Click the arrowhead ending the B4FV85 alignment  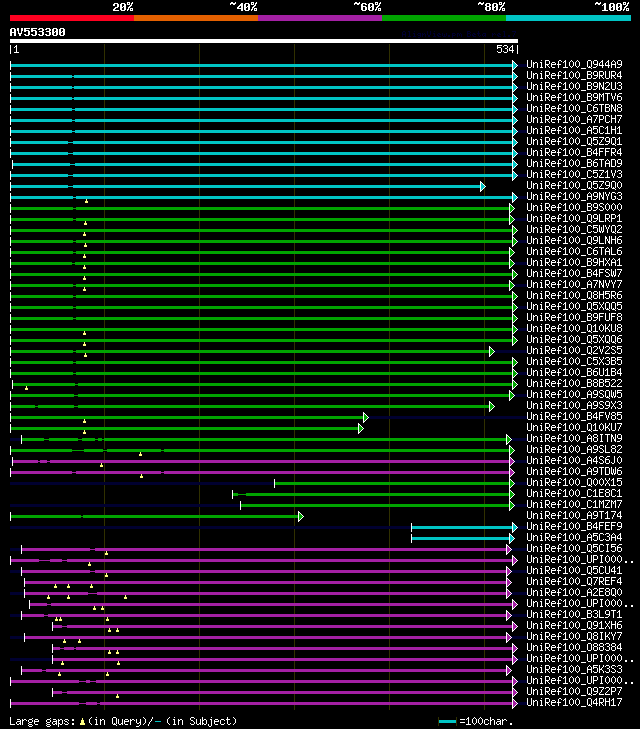pyautogui.click(x=366, y=418)
